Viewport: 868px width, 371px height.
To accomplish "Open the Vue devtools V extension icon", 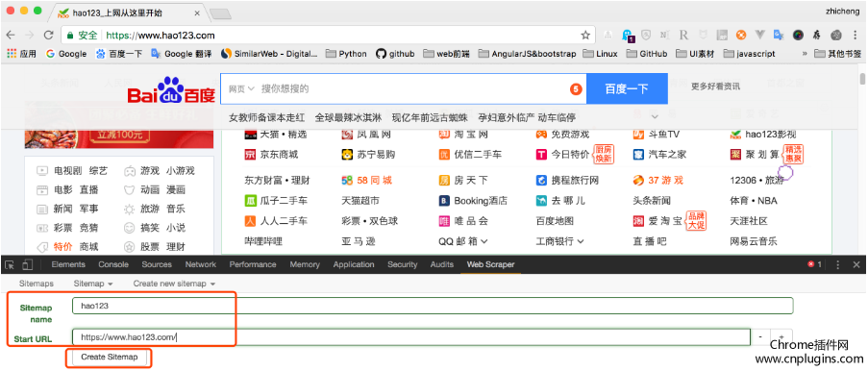I will coord(760,35).
